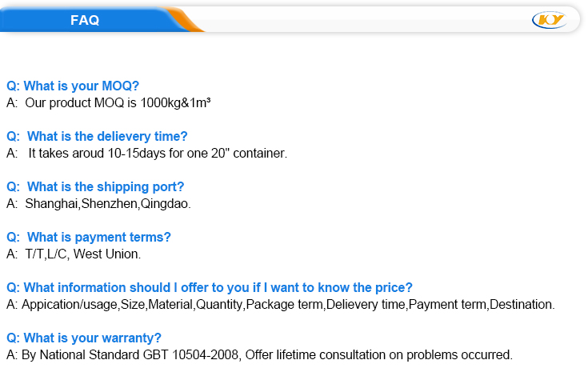This screenshot has height=376, width=588.
Task: Click the word 'Material' in the price answer
Action: click(170, 304)
